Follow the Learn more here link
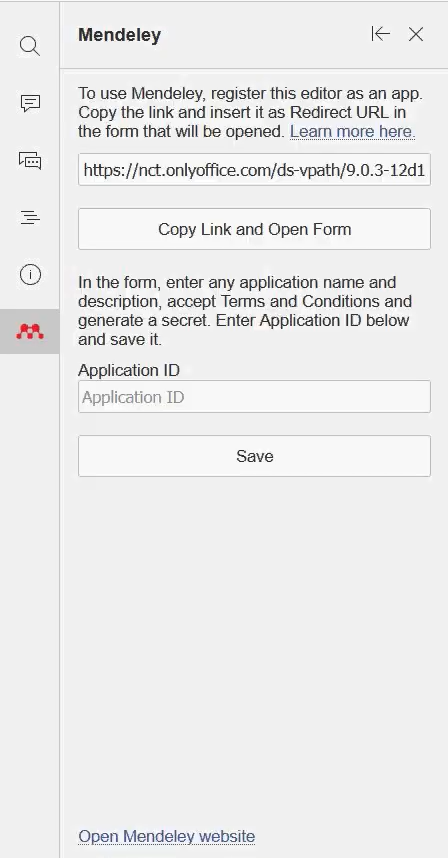 [x=352, y=131]
